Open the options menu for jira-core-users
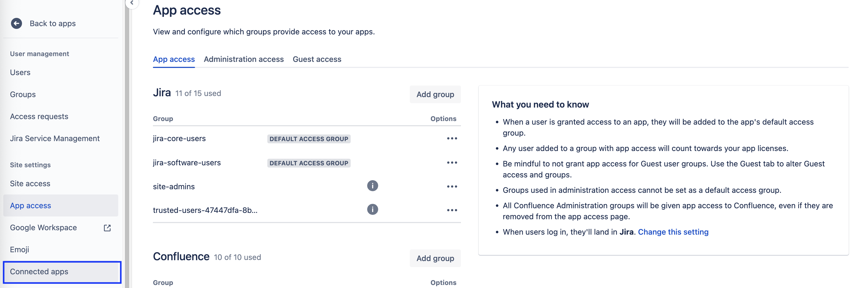The height and width of the screenshot is (288, 868). pos(452,138)
